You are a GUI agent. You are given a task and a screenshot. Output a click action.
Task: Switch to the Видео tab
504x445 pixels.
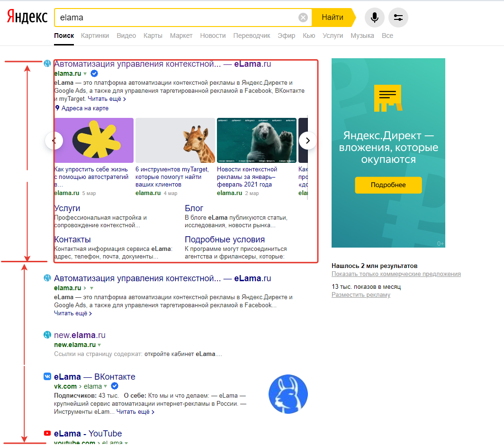[126, 36]
